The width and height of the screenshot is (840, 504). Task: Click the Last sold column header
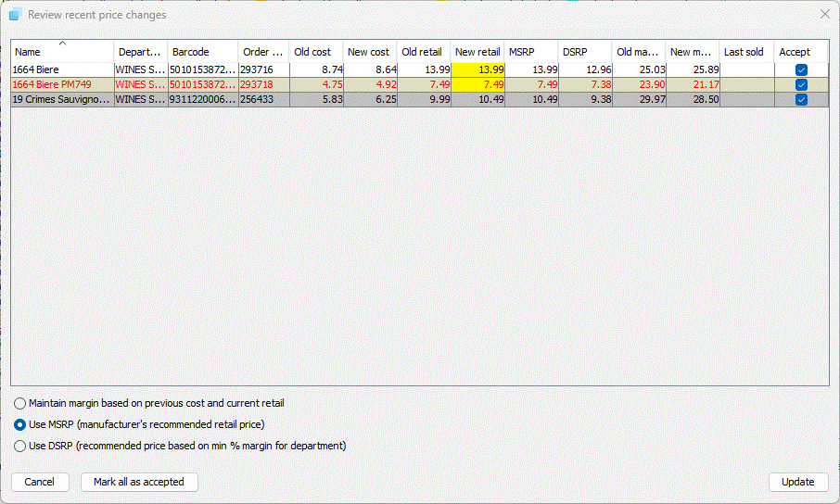coord(744,53)
